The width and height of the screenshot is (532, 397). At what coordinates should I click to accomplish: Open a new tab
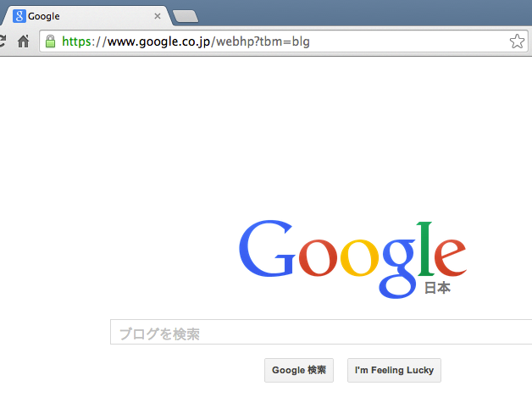click(186, 16)
